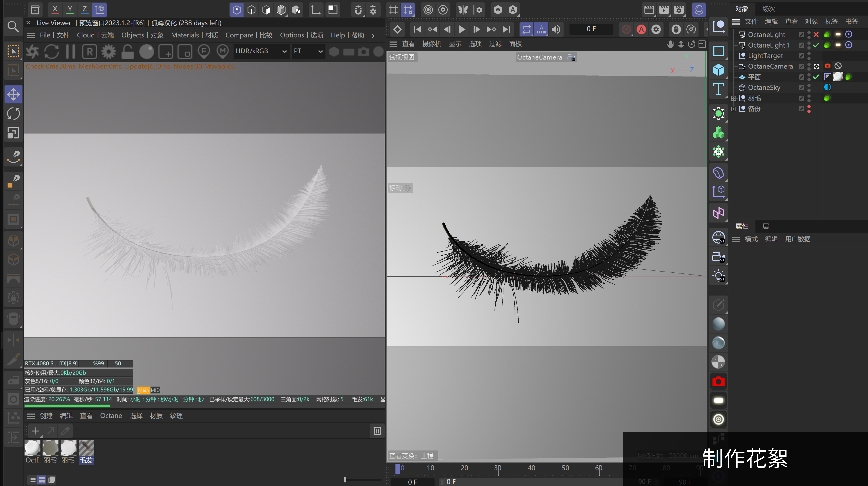Image resolution: width=868 pixels, height=486 pixels.
Task: Click the Octane send scene icon in Live Viewer
Action: [x=33, y=51]
